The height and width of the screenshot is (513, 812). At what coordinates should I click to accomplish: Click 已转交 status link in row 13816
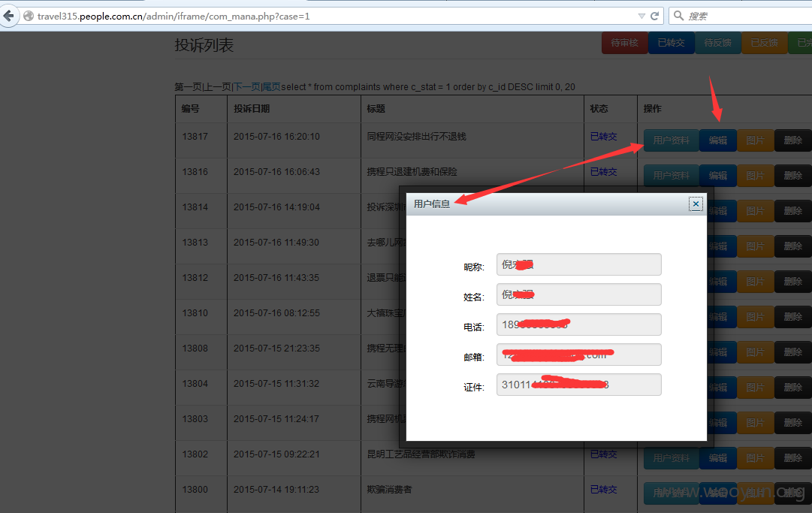coord(603,171)
